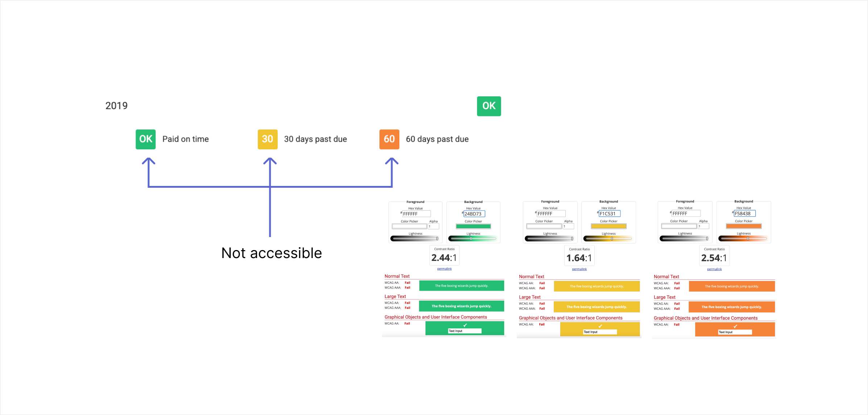Open the orange background color picker swatch
This screenshot has height=415, width=868.
pos(744,226)
